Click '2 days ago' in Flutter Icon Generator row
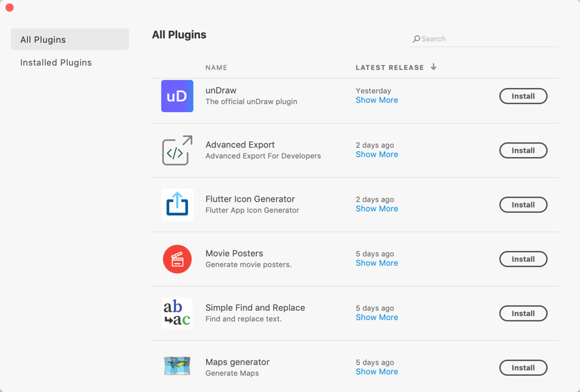This screenshot has width=580, height=392. pos(375,200)
